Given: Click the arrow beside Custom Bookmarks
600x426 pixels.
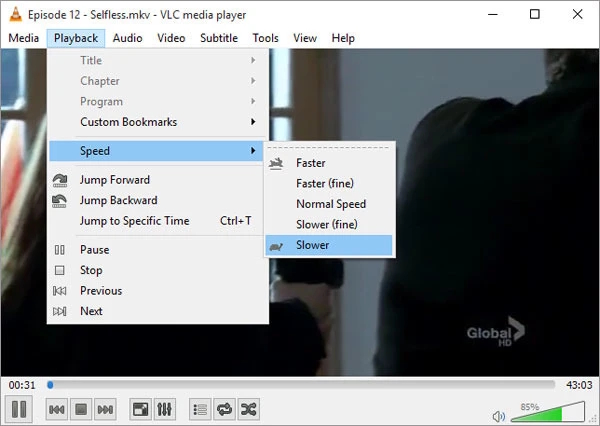Looking at the screenshot, I should 253,122.
